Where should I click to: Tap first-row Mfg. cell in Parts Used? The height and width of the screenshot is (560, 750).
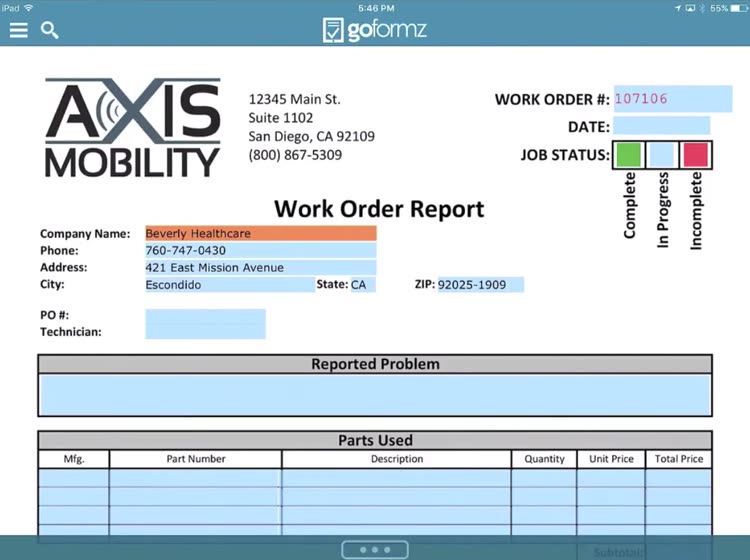click(x=74, y=478)
